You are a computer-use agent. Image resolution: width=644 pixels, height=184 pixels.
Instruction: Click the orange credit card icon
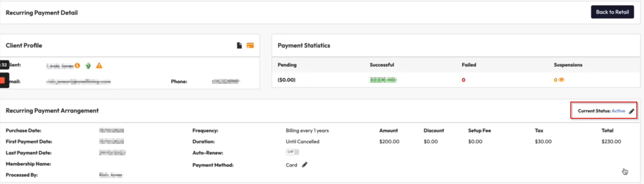pyautogui.click(x=250, y=45)
